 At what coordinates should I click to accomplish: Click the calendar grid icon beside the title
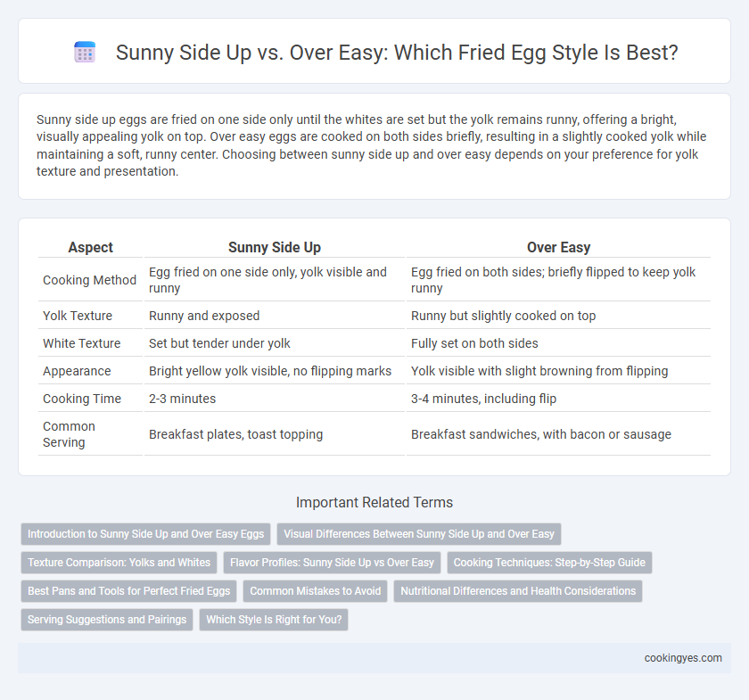coord(85,52)
